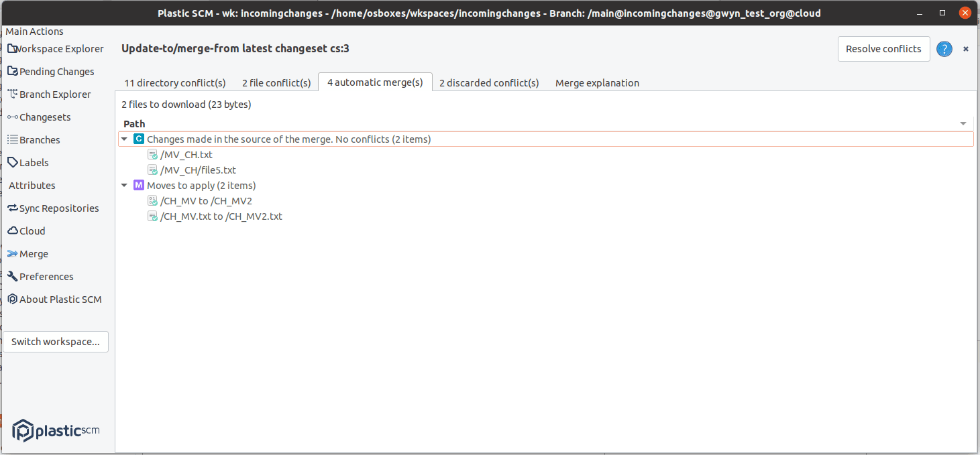
Task: Close the merge panel with small x
Action: pos(966,49)
